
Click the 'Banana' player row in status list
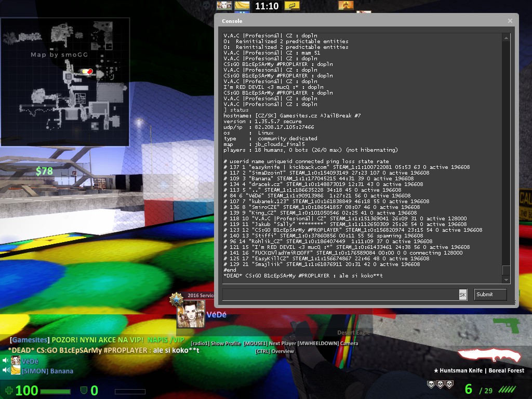pyautogui.click(x=318, y=179)
